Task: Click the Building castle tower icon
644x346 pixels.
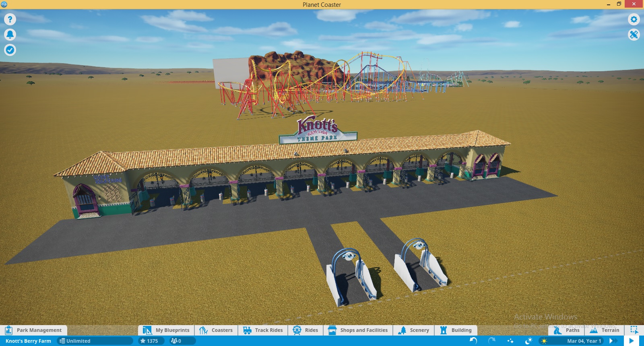Action: point(444,330)
